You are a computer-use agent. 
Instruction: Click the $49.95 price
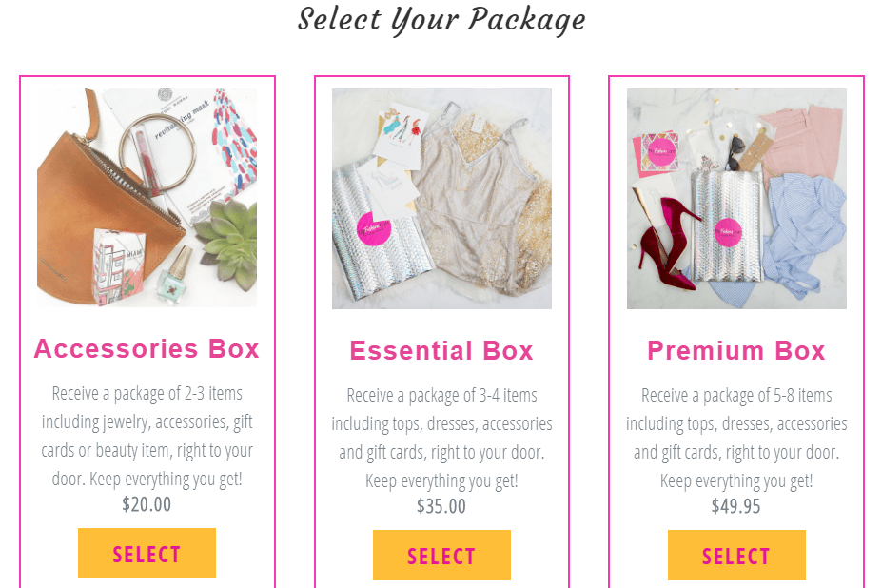[736, 506]
